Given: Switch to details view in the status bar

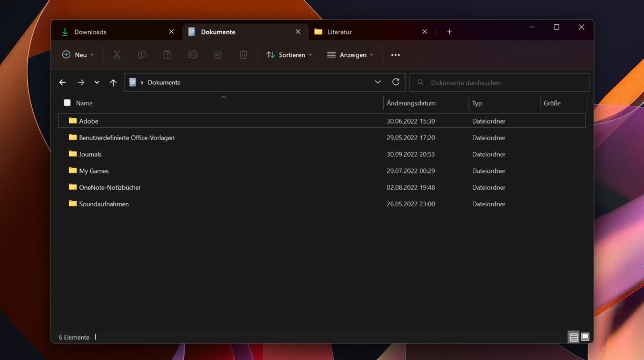Looking at the screenshot, I should pyautogui.click(x=573, y=337).
